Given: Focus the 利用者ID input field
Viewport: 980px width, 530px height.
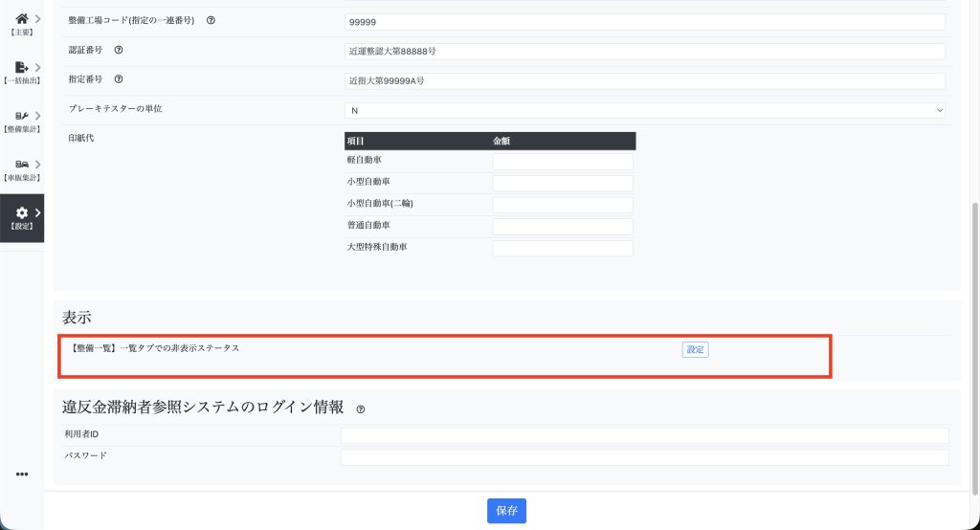Looking at the screenshot, I should (645, 436).
